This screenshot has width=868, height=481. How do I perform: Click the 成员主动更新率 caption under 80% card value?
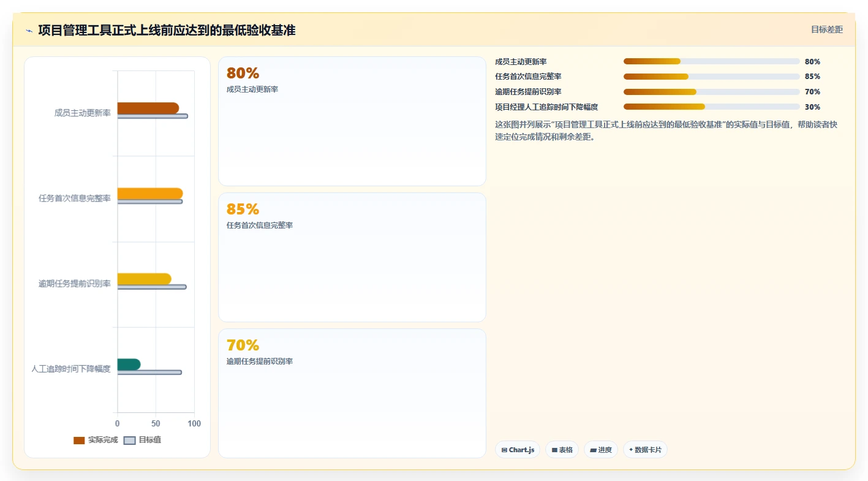pyautogui.click(x=252, y=89)
